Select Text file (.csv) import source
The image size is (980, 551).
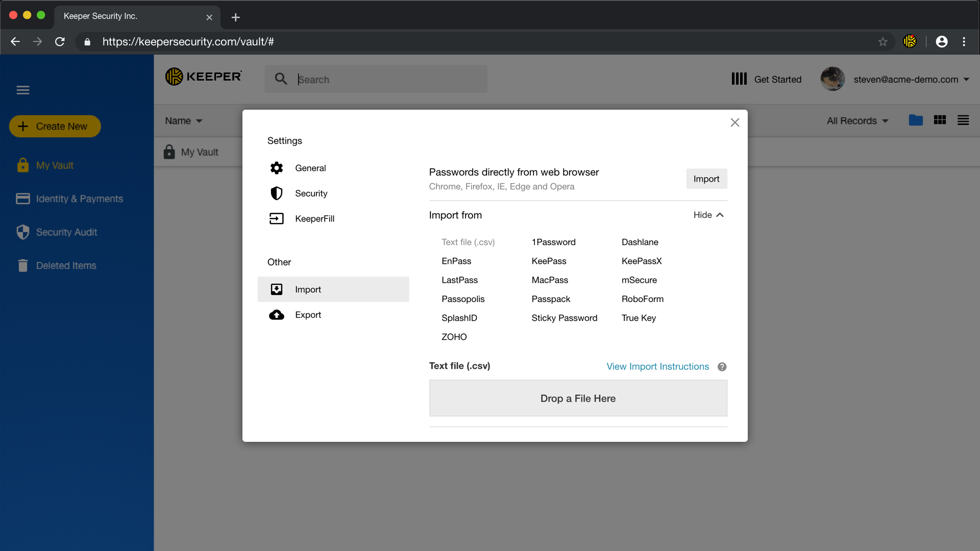[x=468, y=242]
